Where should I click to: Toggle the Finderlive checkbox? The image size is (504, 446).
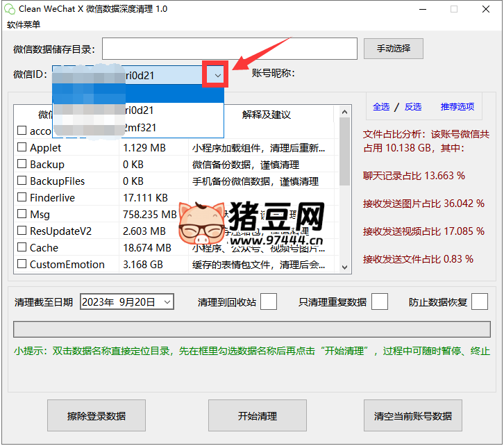tap(22, 197)
